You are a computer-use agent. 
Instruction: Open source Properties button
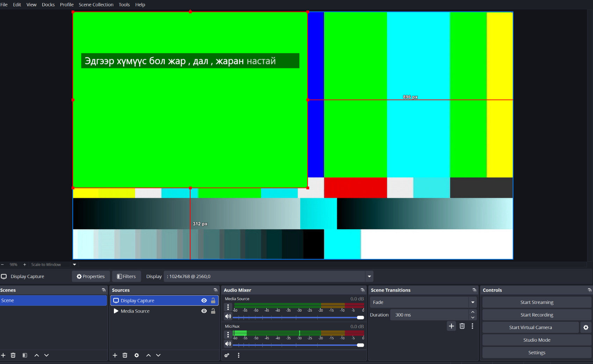tap(91, 276)
